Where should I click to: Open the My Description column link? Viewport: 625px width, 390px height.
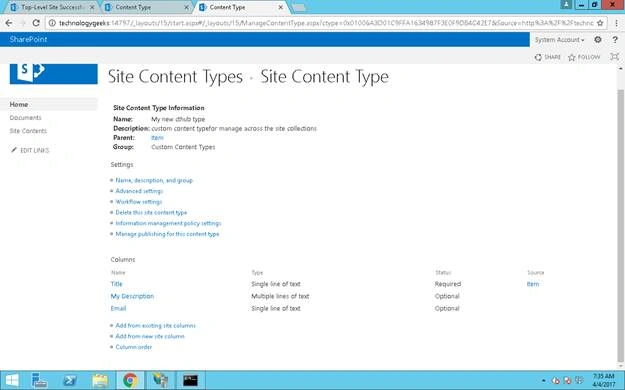[x=132, y=296]
